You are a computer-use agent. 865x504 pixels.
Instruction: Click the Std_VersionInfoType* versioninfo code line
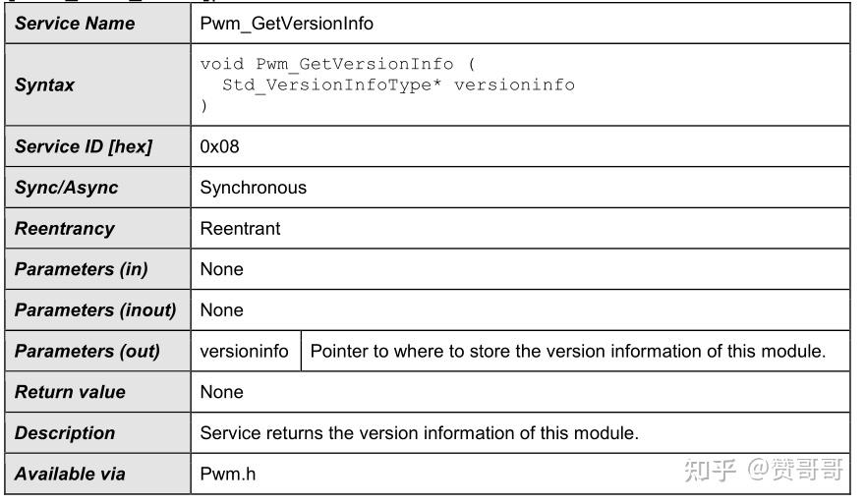pyautogui.click(x=397, y=84)
